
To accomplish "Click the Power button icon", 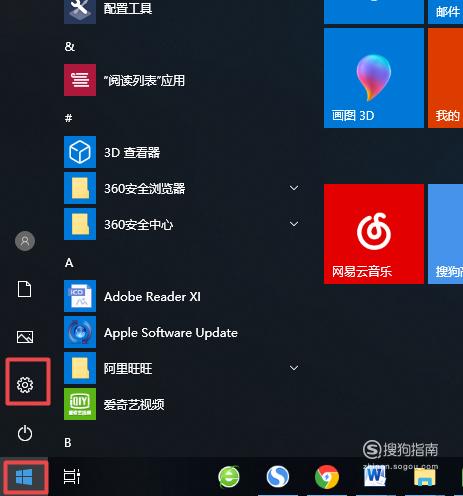I will click(x=25, y=433).
